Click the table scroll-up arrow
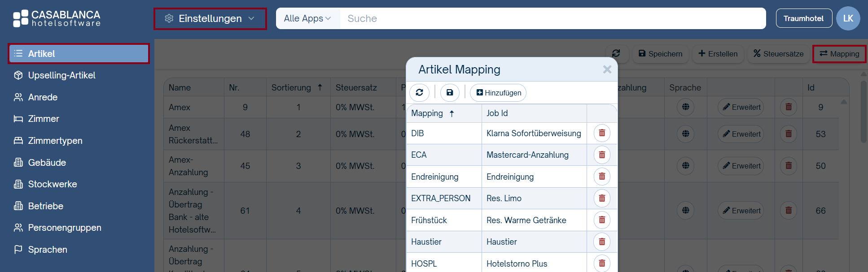 (x=844, y=102)
